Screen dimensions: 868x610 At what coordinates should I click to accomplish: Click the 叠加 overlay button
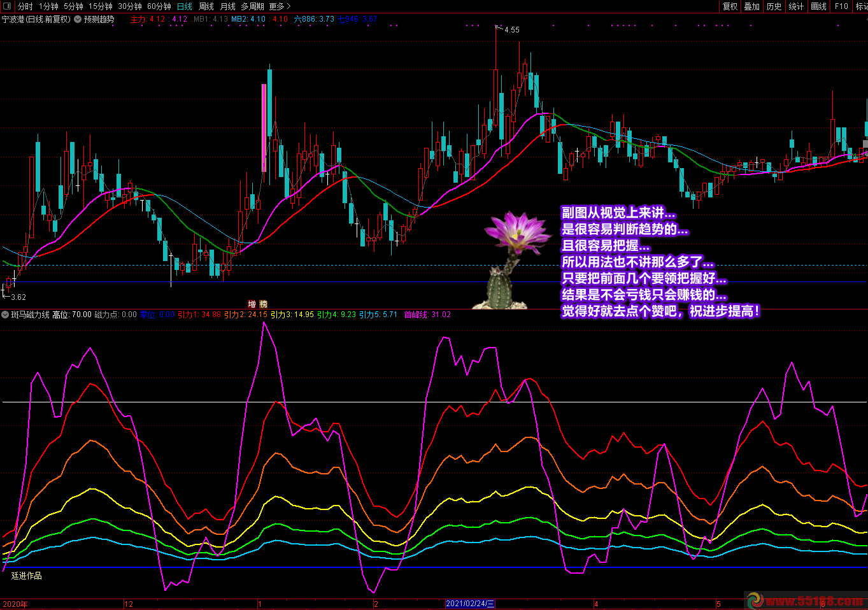pyautogui.click(x=752, y=6)
